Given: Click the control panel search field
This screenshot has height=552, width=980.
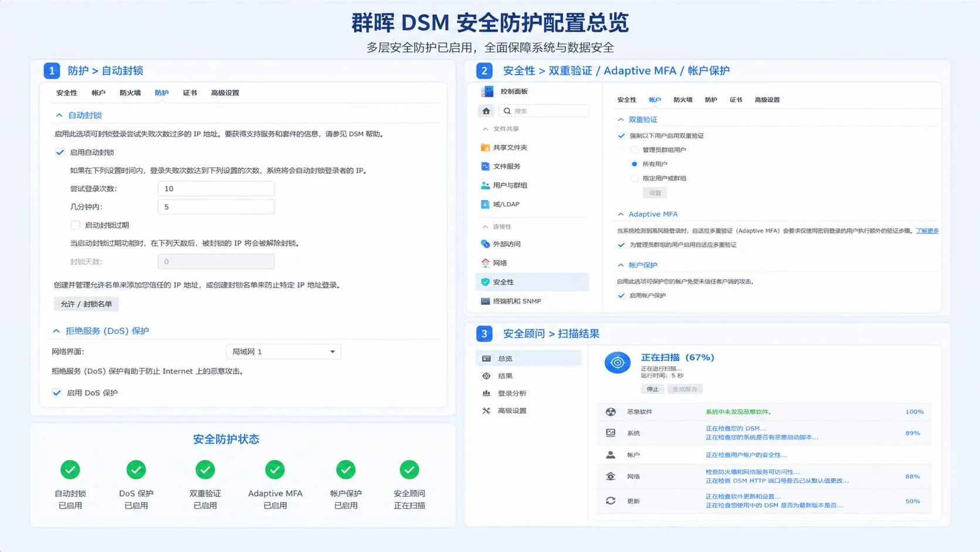Looking at the screenshot, I should (544, 111).
